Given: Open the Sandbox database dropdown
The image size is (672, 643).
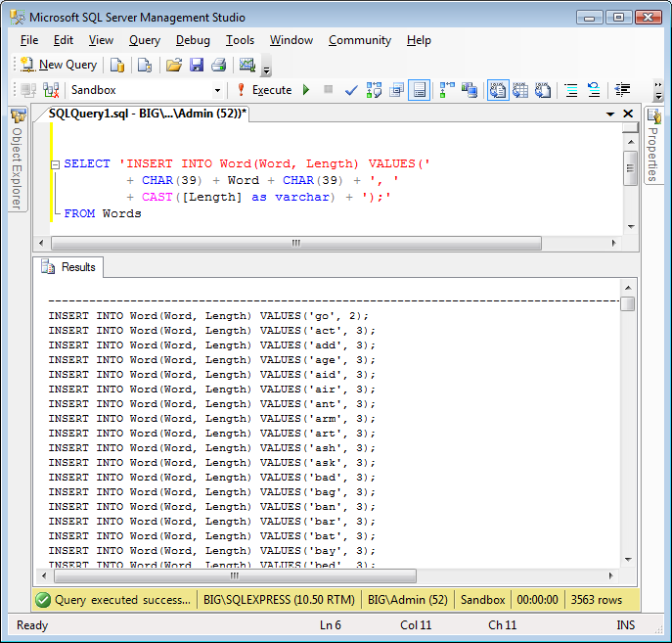Looking at the screenshot, I should [x=217, y=90].
